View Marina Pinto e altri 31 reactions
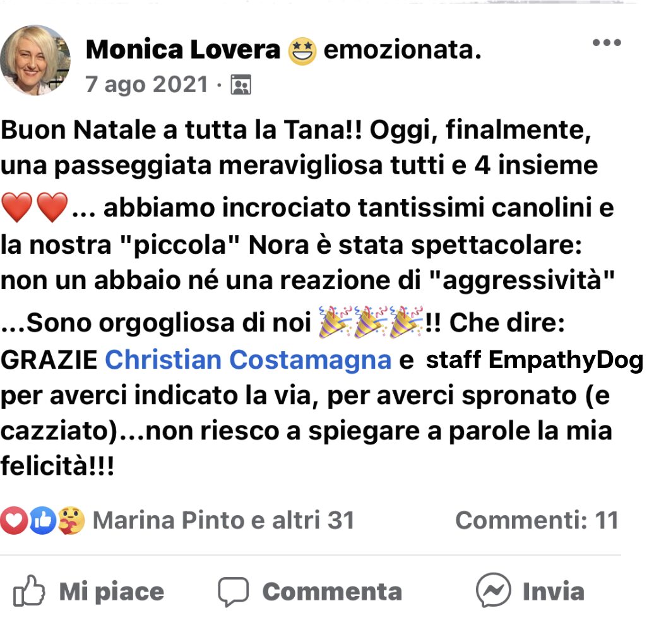 coord(223,521)
